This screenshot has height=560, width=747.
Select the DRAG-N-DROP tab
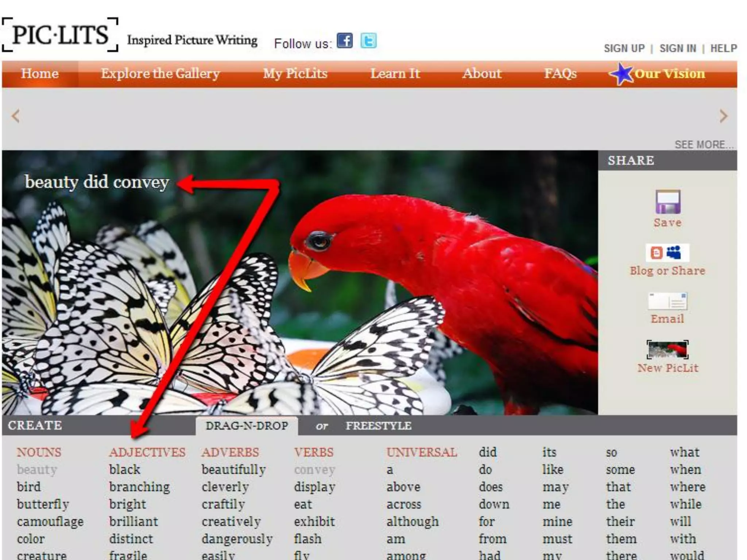coord(247,425)
